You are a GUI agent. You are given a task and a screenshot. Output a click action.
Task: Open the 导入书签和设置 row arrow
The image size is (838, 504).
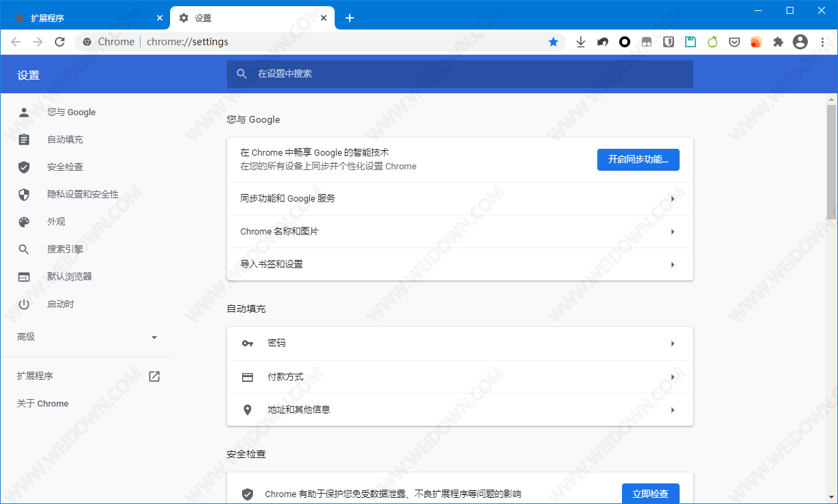(673, 265)
